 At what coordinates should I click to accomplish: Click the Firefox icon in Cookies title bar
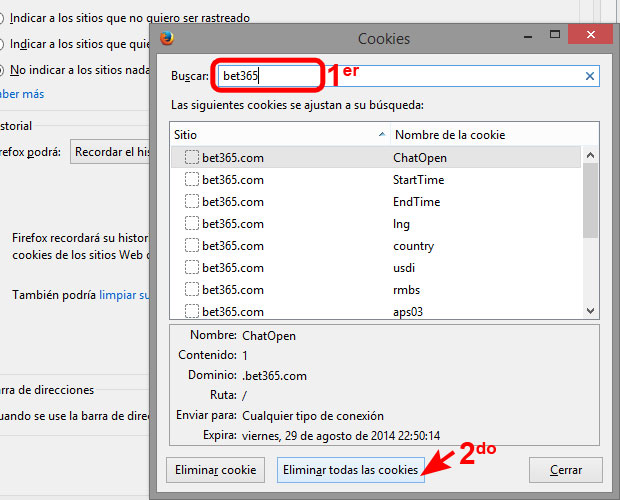167,38
